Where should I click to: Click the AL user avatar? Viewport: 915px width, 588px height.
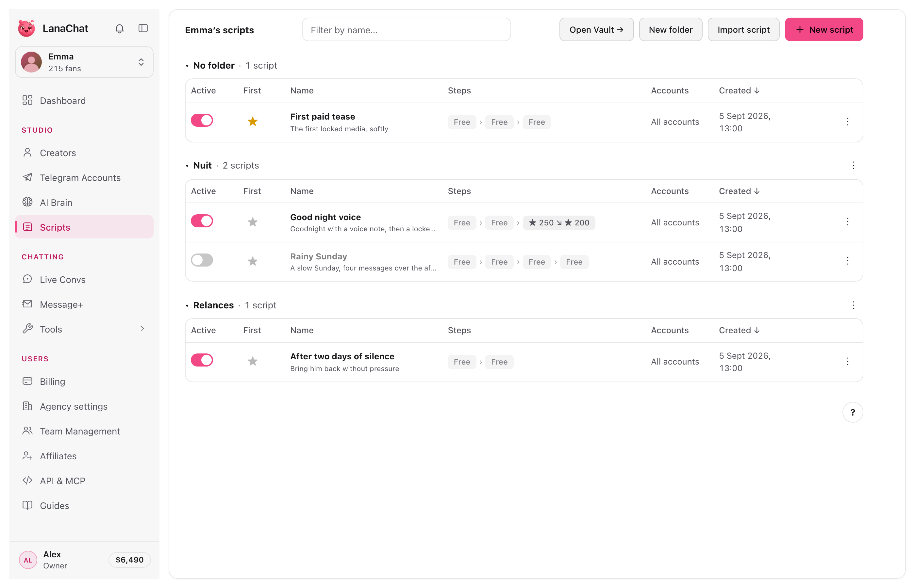point(28,560)
